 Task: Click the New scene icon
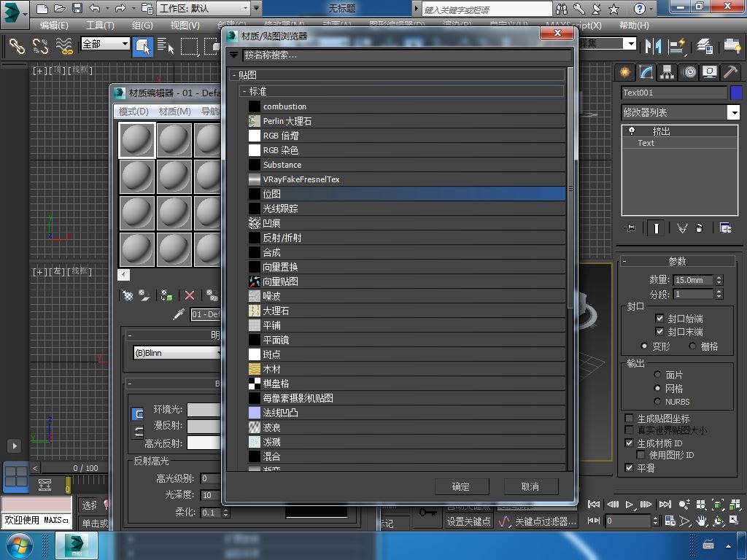(x=42, y=8)
